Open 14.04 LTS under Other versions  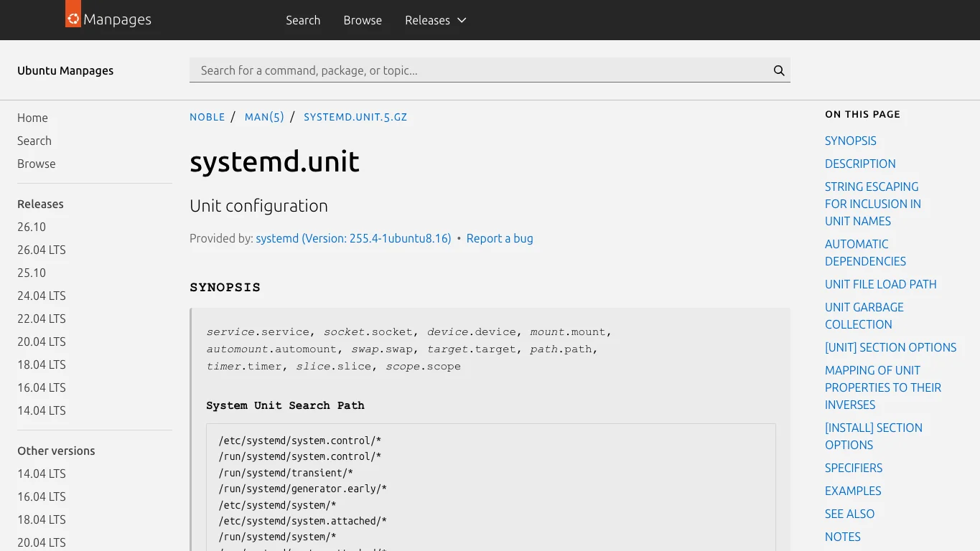click(x=42, y=474)
